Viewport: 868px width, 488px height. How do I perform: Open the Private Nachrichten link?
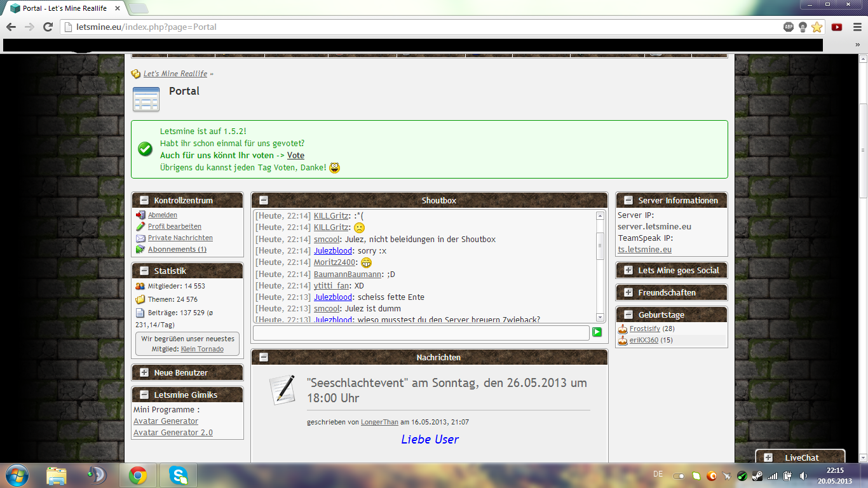(180, 238)
